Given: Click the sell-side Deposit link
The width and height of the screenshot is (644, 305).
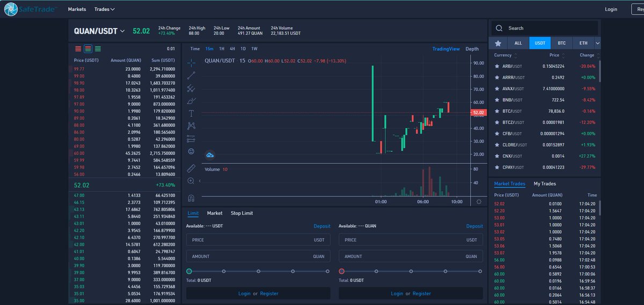Looking at the screenshot, I should pyautogui.click(x=474, y=226).
